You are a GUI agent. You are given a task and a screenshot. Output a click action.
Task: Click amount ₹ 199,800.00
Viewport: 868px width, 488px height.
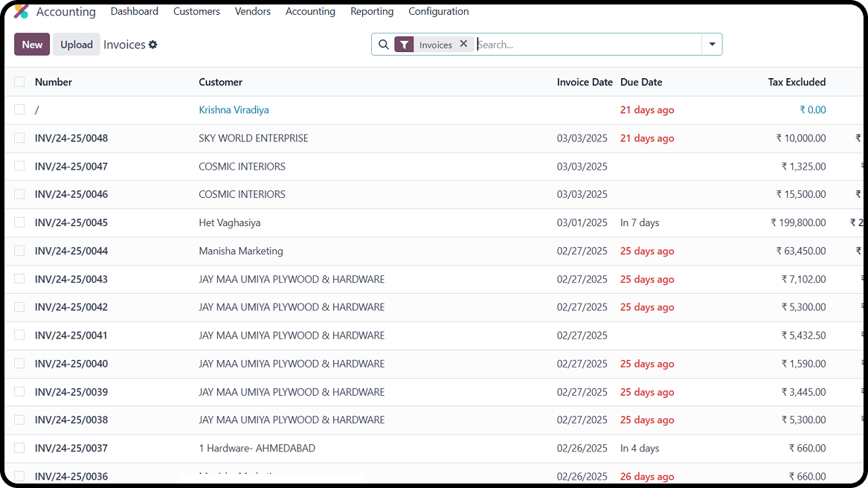(798, 222)
